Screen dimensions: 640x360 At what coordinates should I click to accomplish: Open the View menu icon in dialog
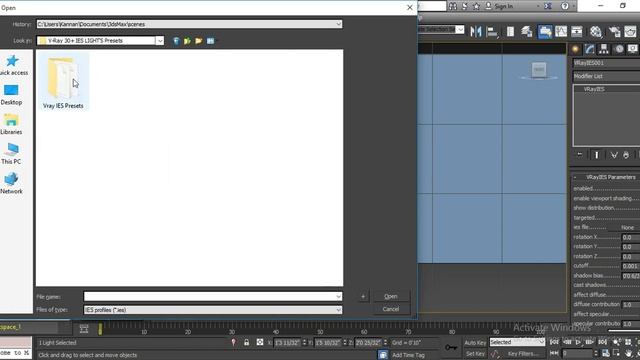click(x=210, y=41)
